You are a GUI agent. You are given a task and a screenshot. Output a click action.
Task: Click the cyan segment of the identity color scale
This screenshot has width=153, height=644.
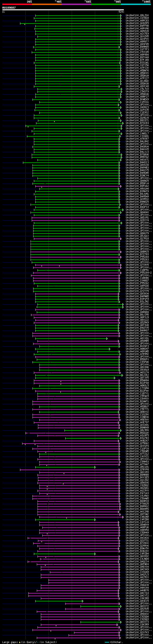pos(136,4)
